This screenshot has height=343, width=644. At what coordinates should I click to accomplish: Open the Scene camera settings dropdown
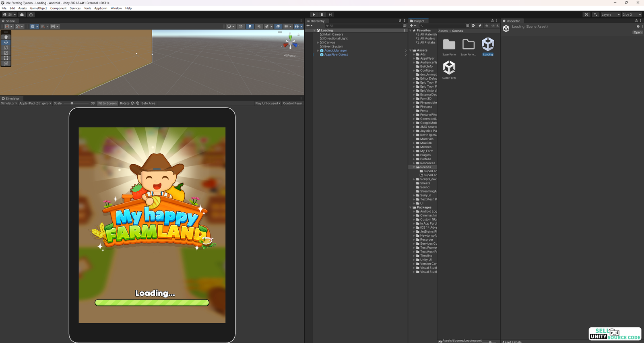(288, 26)
